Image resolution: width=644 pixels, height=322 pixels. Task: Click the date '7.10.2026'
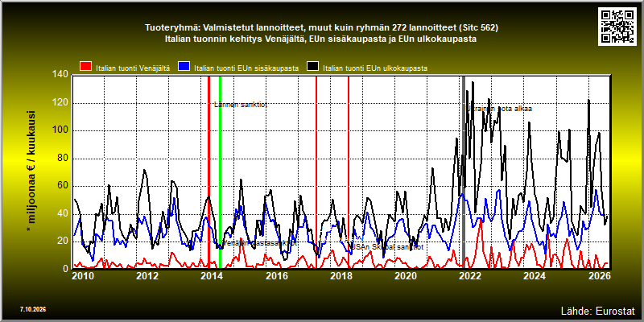point(33,309)
